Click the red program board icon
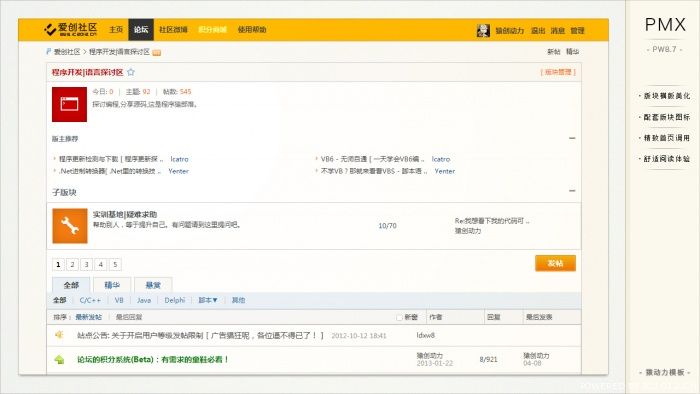The height and width of the screenshot is (394, 700). tap(69, 104)
